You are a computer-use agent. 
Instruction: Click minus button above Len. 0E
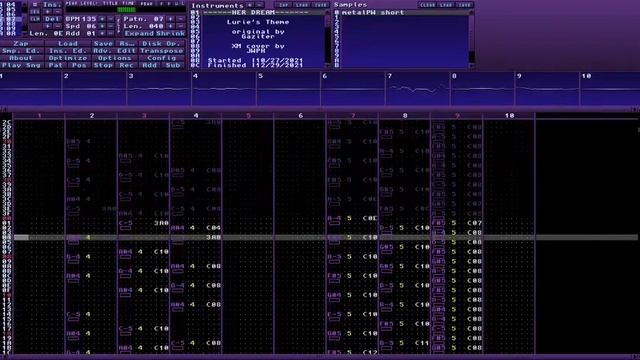(58, 26)
